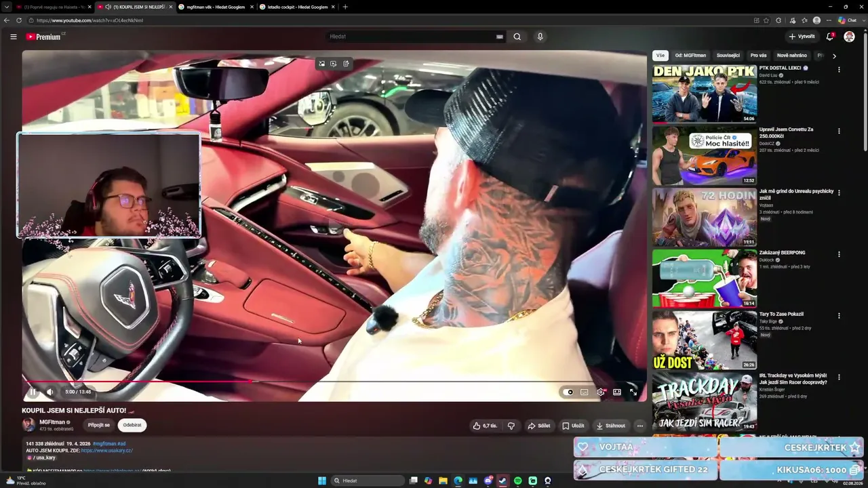
Task: Open the MGFitman channel avatar
Action: click(28, 425)
